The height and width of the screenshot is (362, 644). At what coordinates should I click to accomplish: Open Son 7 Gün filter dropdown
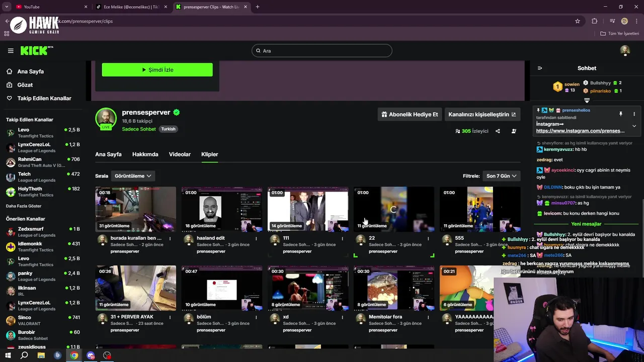tap(501, 176)
